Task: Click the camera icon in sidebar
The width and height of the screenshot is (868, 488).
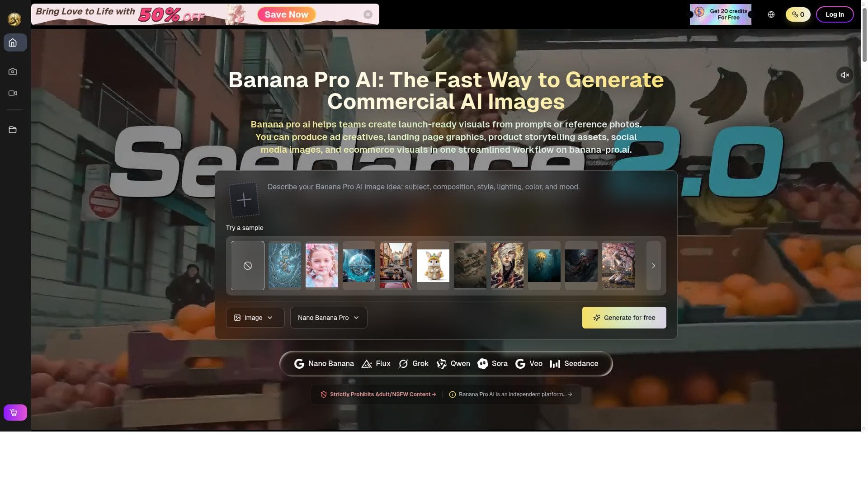Action: click(13, 71)
